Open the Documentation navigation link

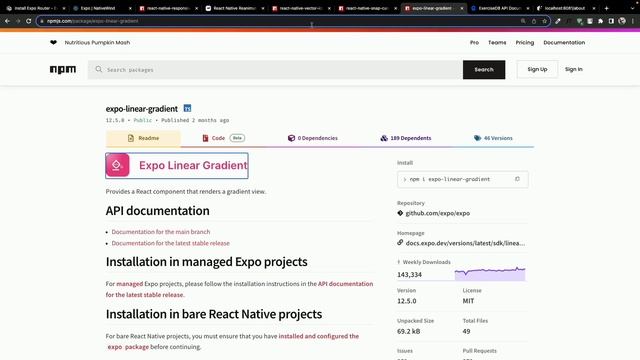tap(564, 42)
